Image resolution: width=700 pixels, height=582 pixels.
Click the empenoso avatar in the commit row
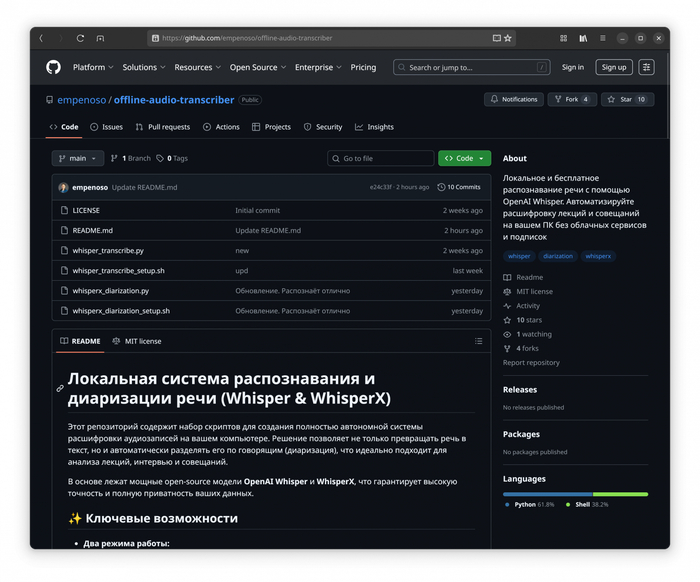(64, 187)
